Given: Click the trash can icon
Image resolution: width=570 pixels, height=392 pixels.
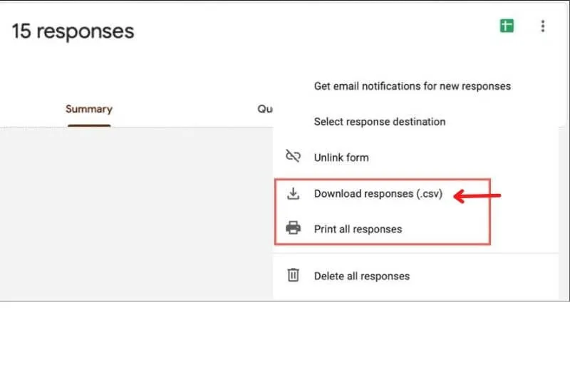Looking at the screenshot, I should point(293,275).
